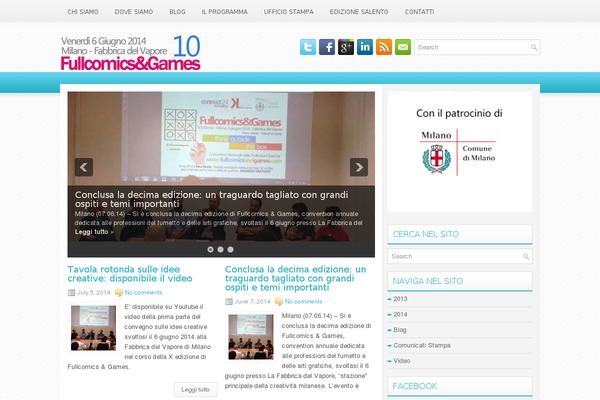Click the 'FACEBOOK' widget heading
This screenshot has width=600, height=400.
(415, 386)
